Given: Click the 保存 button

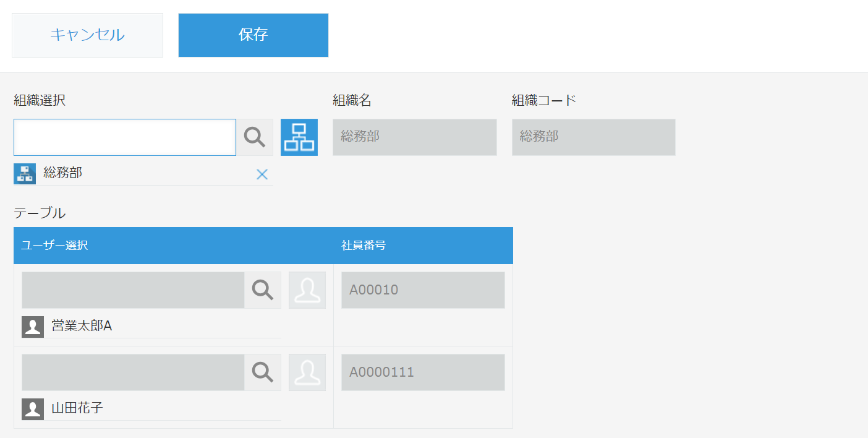Looking at the screenshot, I should pyautogui.click(x=253, y=35).
